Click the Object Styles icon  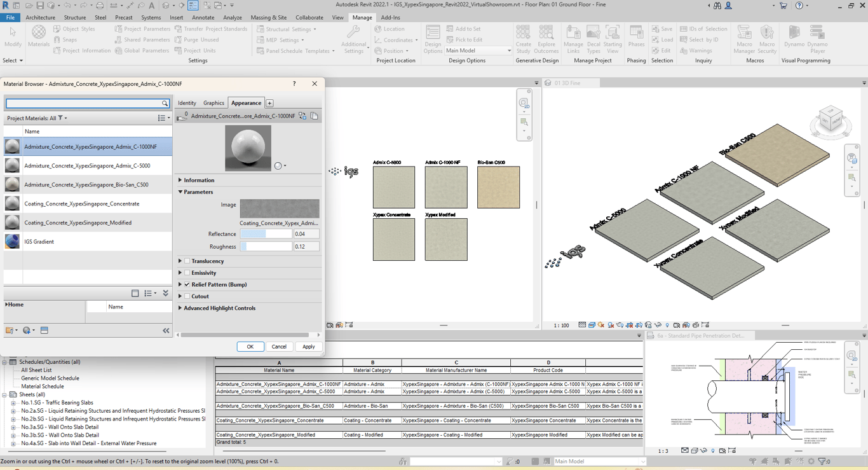(x=57, y=29)
